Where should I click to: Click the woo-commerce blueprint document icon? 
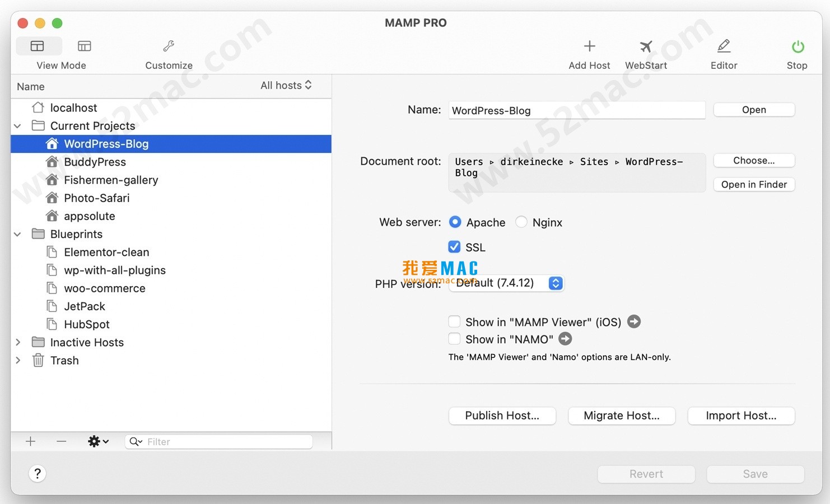click(52, 288)
